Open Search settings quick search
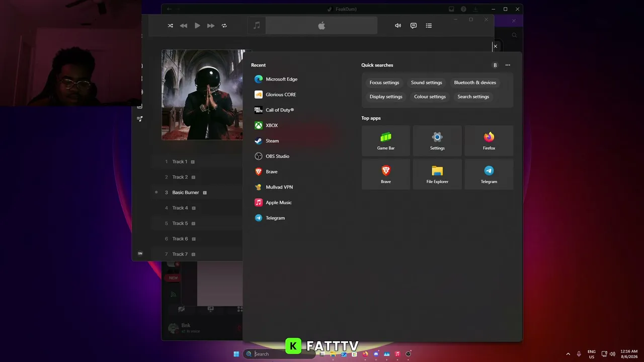Screen dimensions: 644x362 point(473,97)
